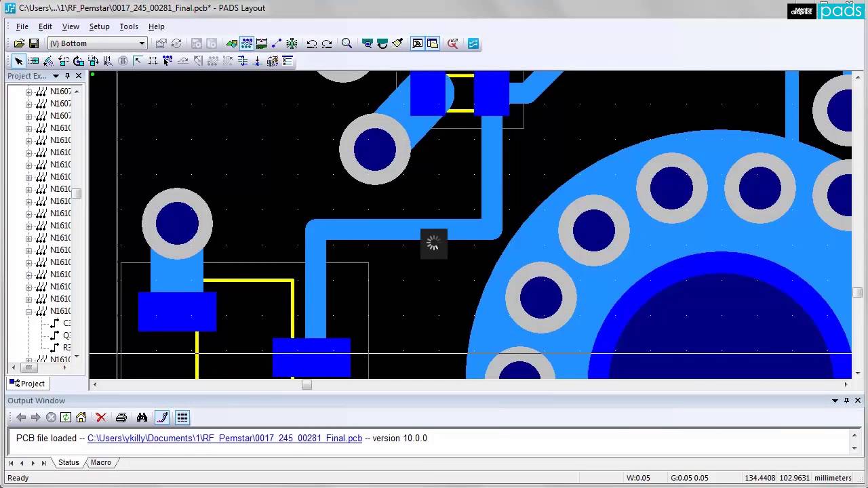Open the Drafting toolbar with the green arrow icon
This screenshot has height=488, width=868.
pos(232,43)
